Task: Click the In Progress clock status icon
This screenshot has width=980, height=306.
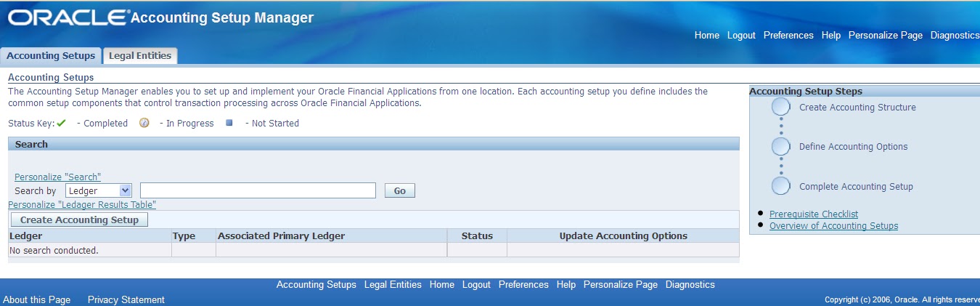Action: click(144, 123)
